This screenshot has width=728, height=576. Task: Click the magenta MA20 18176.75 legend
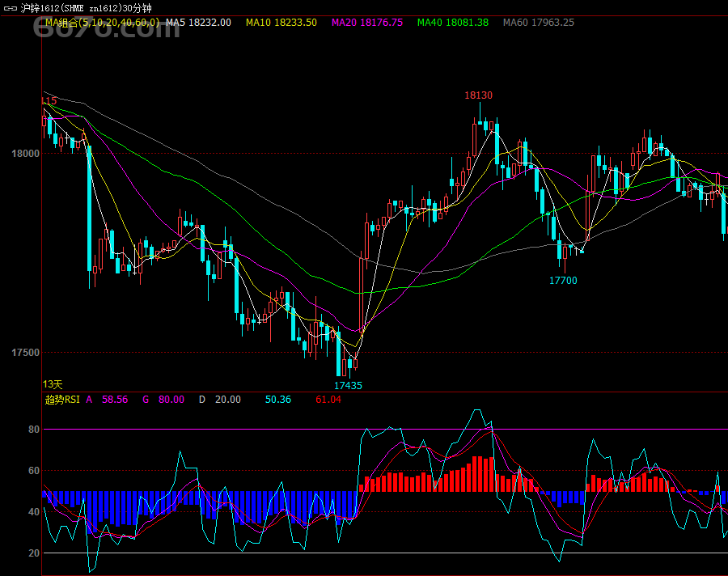(366, 23)
